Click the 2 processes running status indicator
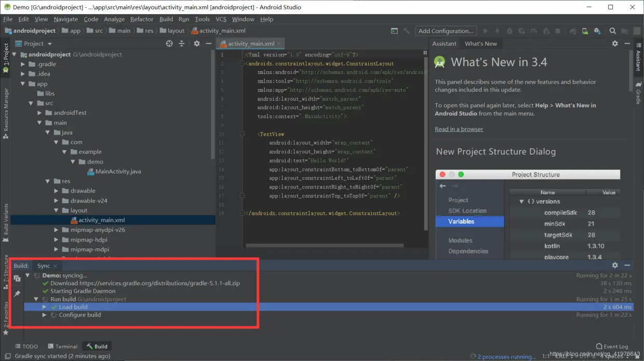Image resolution: width=644 pixels, height=361 pixels. click(x=503, y=356)
